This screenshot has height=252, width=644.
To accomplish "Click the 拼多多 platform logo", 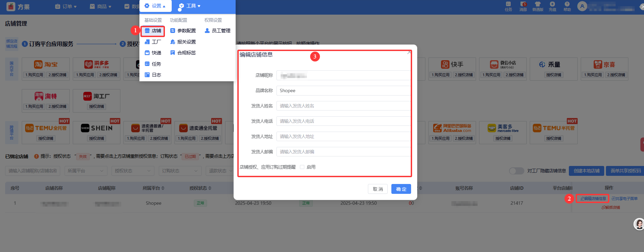I will pyautogui.click(x=97, y=64).
